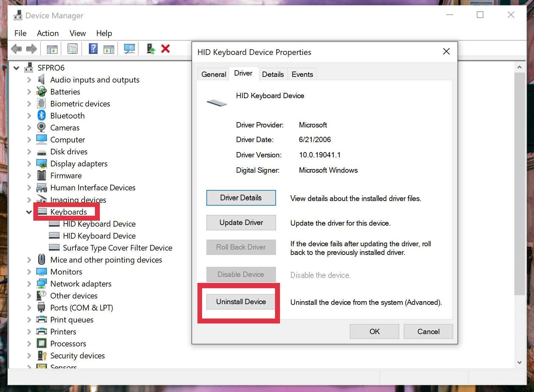Select Surface Type Cover Filter Device
The height and width of the screenshot is (392, 534).
point(117,248)
